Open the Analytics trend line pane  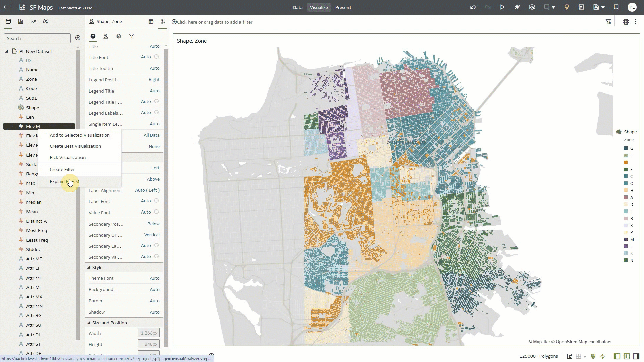click(33, 21)
